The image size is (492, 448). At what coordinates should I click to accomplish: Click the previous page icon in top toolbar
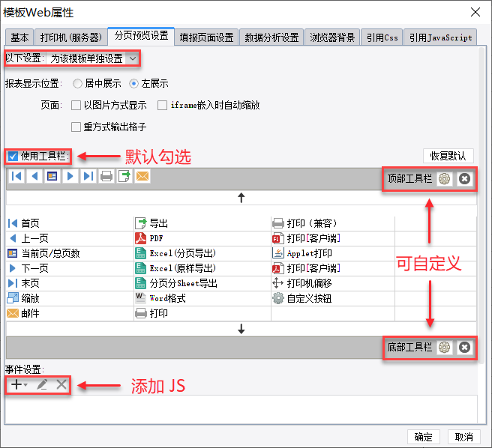[x=34, y=176]
